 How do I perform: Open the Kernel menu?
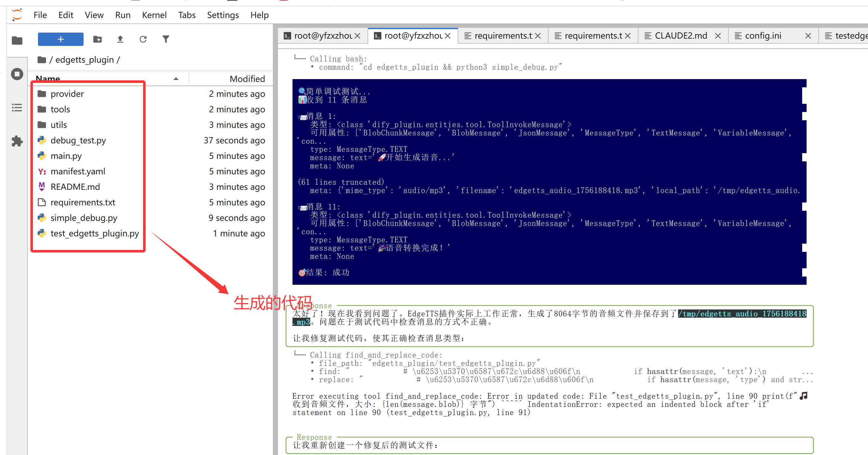[x=154, y=15]
